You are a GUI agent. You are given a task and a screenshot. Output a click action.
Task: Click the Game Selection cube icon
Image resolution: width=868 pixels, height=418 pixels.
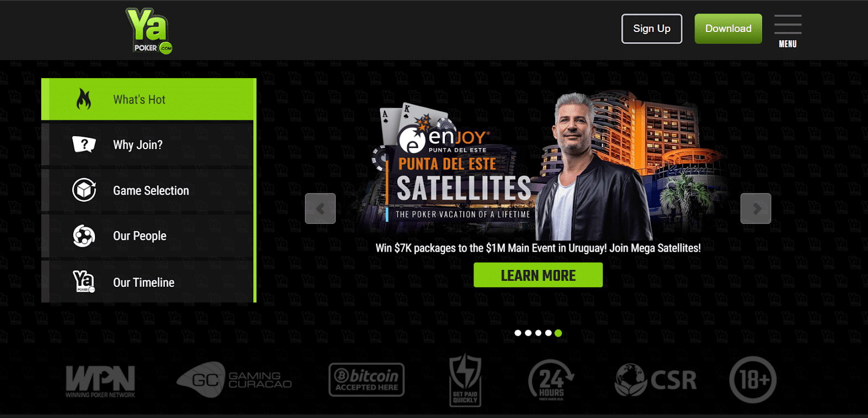(84, 190)
